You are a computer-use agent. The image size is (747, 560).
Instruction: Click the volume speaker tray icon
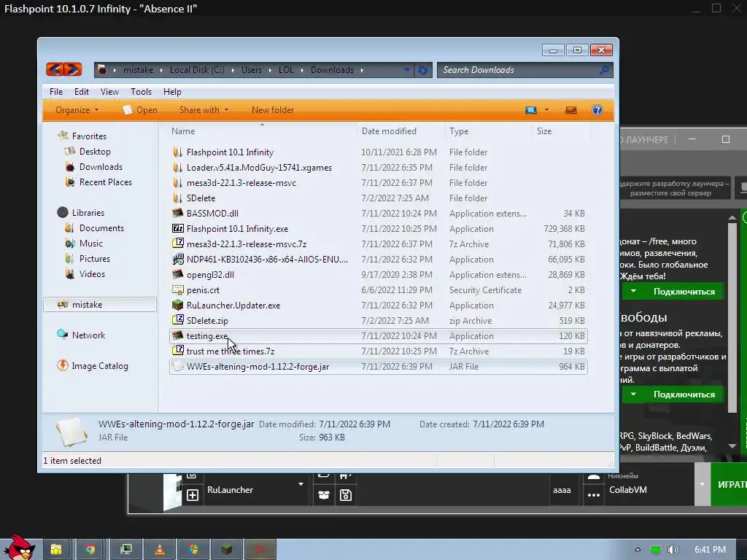673,550
